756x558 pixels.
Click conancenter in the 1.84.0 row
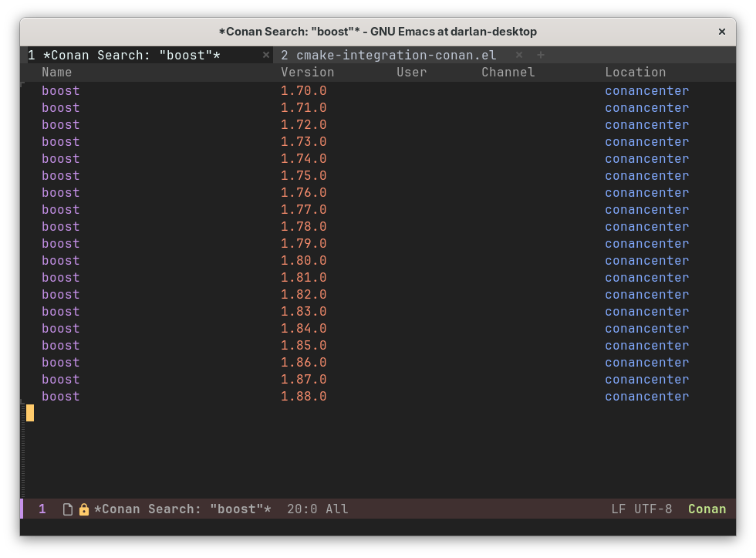click(647, 329)
